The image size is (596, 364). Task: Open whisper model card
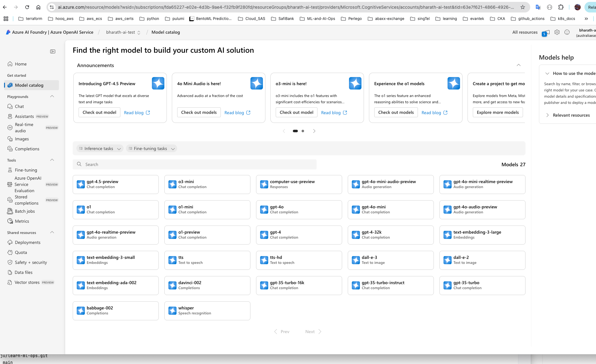click(x=207, y=311)
